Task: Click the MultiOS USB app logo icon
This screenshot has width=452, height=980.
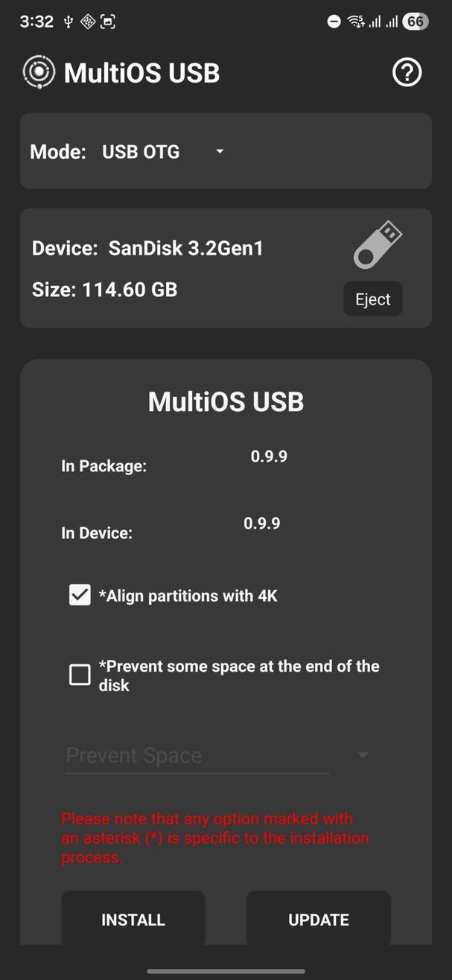Action: [38, 71]
